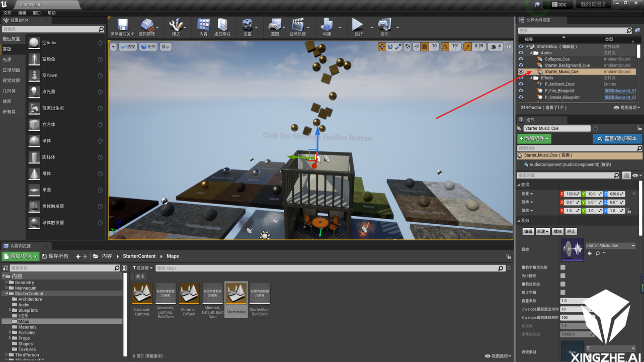Click the Add/Import (添加/导入) button
The width and height of the screenshot is (644, 362).
tap(21, 256)
